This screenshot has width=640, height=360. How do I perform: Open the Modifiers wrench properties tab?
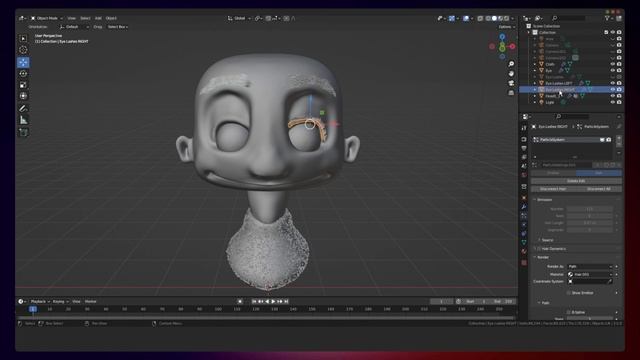pyautogui.click(x=524, y=207)
